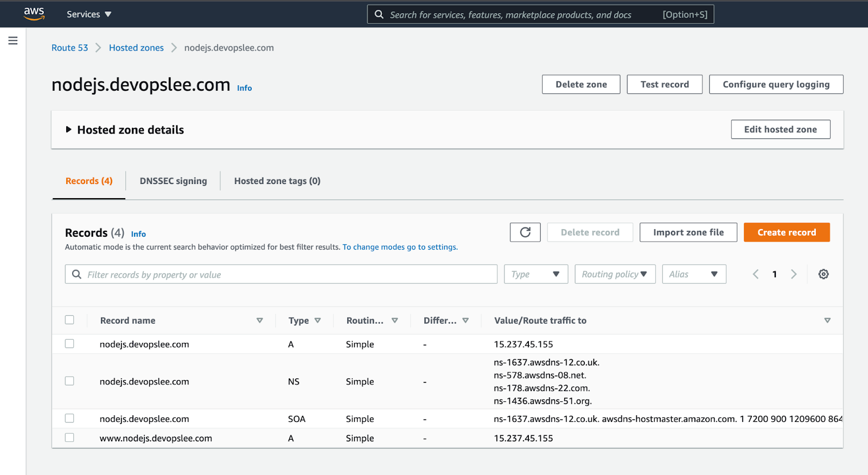Go to next page arrow
868x475 pixels.
pos(794,274)
